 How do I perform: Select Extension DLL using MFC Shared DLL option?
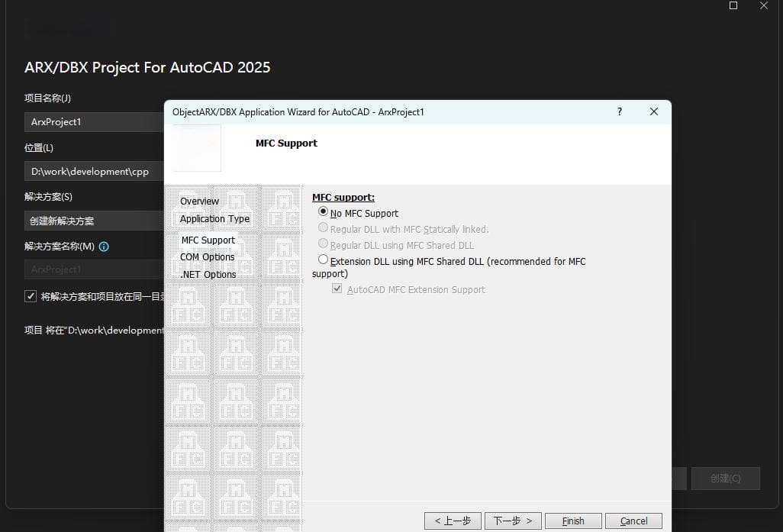click(x=323, y=260)
